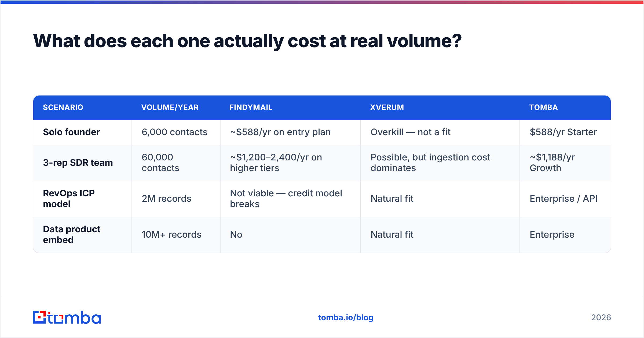Open the tomba.io/blog link
644x338 pixels.
click(346, 318)
